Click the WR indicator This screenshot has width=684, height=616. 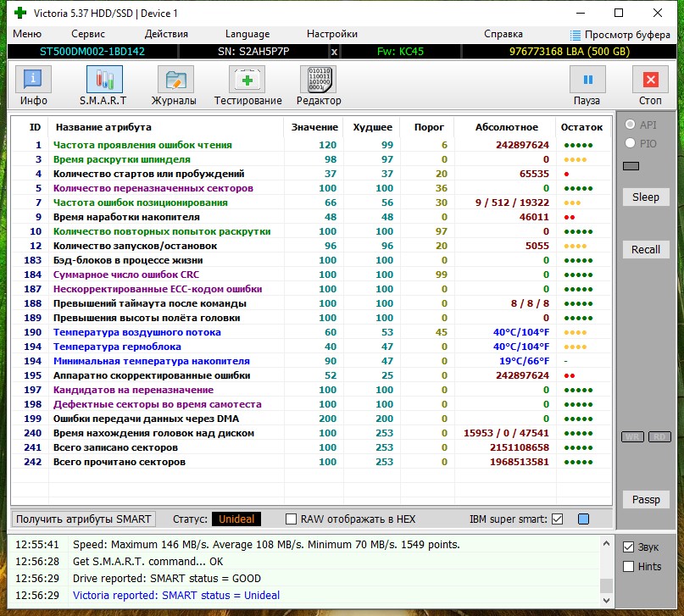coord(632,437)
